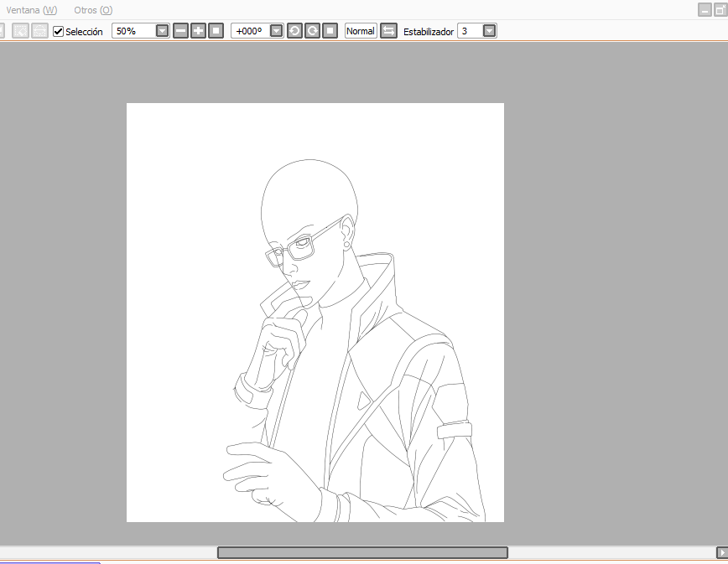Click the horizontal scrollbar thumb
This screenshot has width=728, height=564.
pyautogui.click(x=362, y=552)
